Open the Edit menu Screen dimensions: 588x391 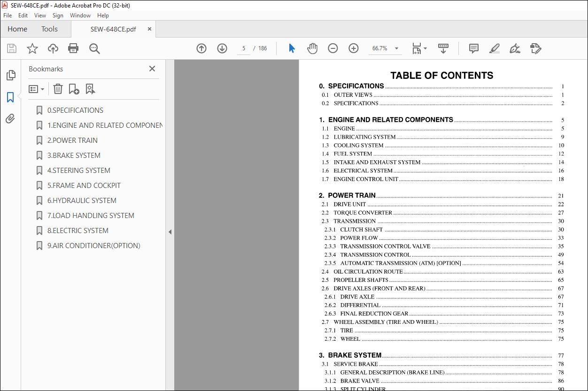click(x=23, y=16)
